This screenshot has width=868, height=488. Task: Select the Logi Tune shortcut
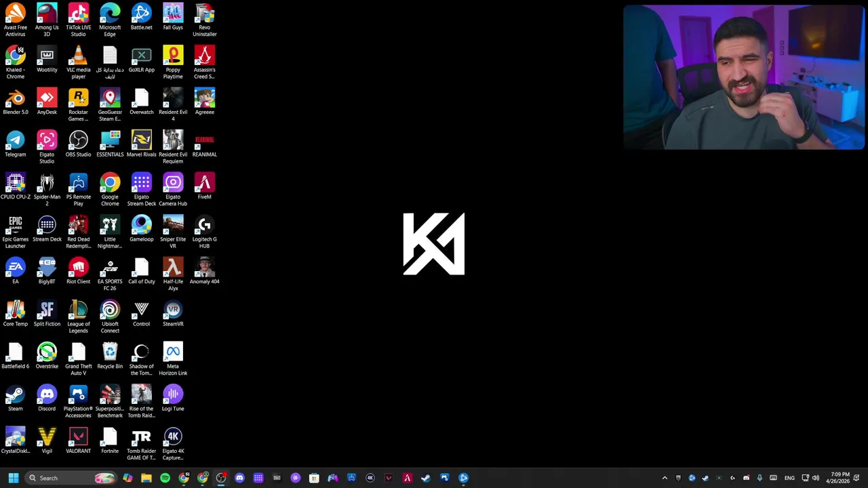pyautogui.click(x=173, y=399)
